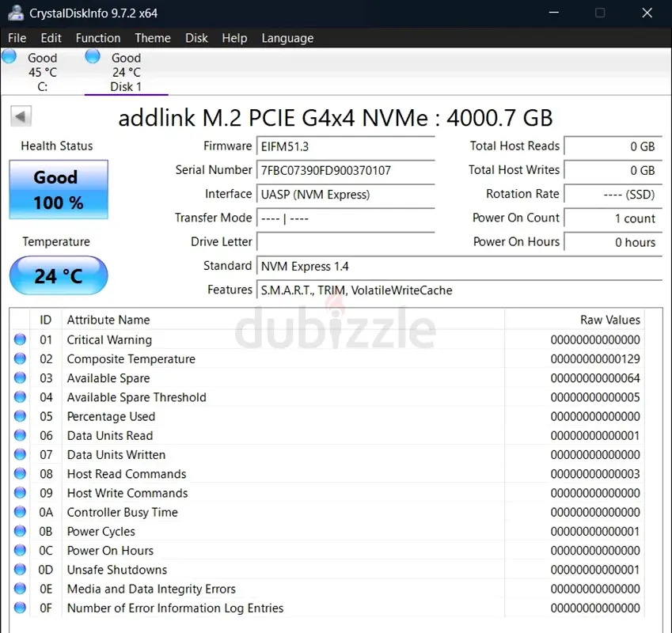This screenshot has height=633, width=672.
Task: Click the status dot for Available Spare Threshold
Action: tap(20, 397)
